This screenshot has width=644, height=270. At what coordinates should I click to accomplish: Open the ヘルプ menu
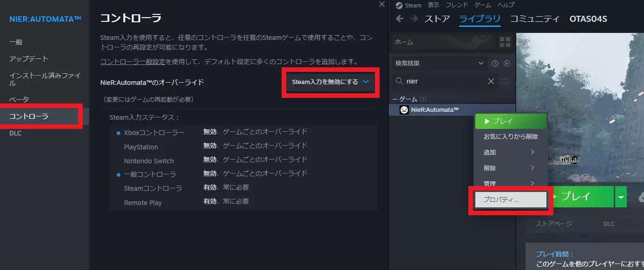pos(506,5)
